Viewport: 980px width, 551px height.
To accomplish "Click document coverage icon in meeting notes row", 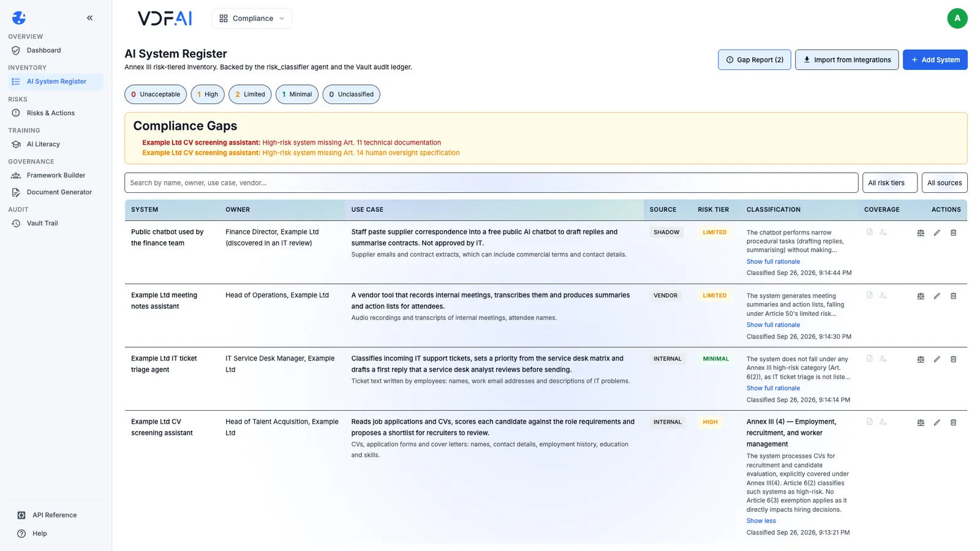I will click(x=869, y=295).
